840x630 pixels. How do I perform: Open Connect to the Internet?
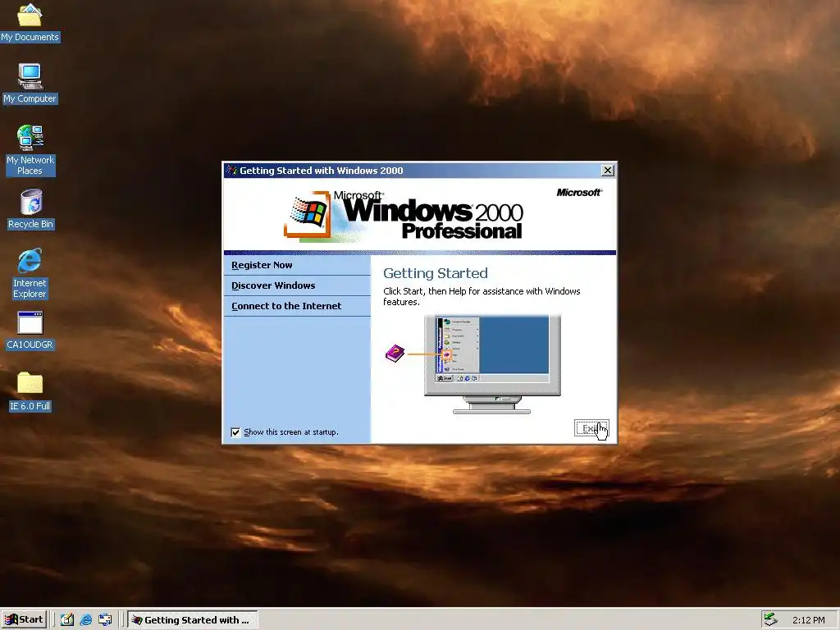tap(286, 306)
